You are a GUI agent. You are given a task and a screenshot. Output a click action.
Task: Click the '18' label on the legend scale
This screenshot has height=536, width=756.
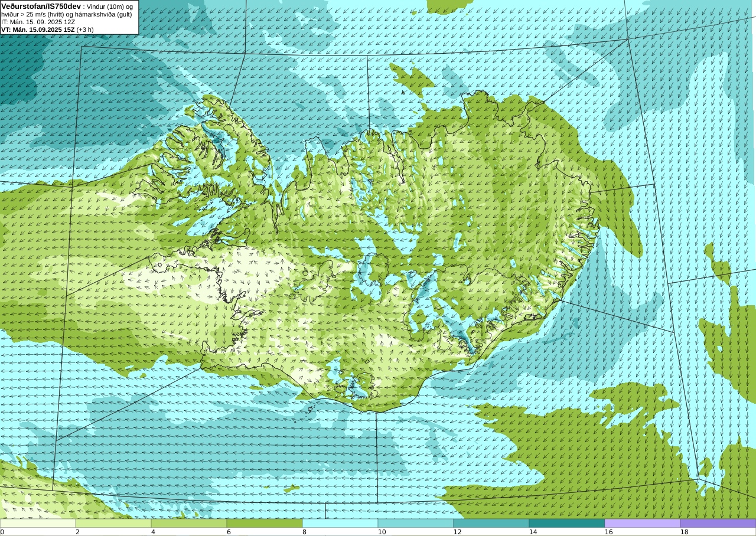click(684, 532)
